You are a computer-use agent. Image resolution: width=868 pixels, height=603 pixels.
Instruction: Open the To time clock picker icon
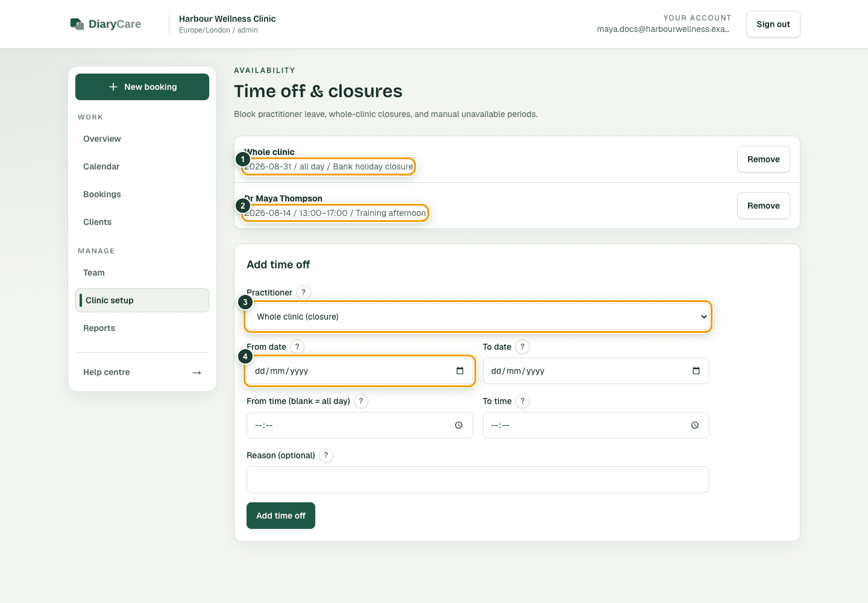(695, 425)
